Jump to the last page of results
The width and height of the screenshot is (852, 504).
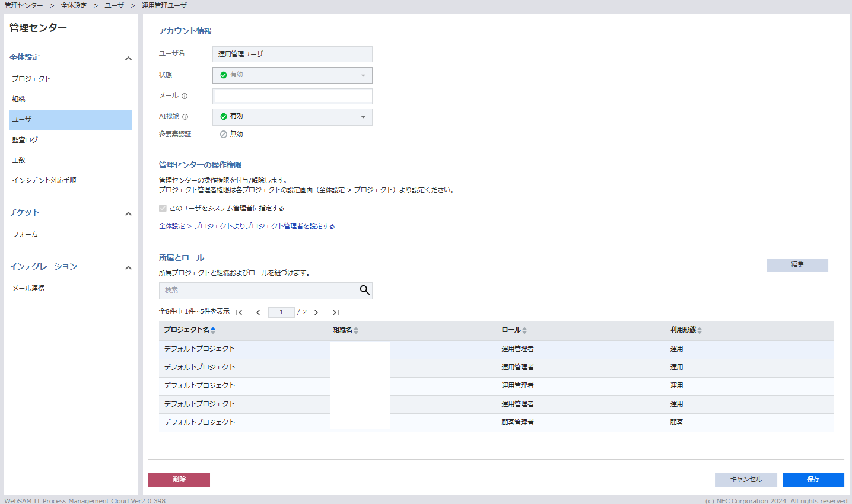(335, 312)
